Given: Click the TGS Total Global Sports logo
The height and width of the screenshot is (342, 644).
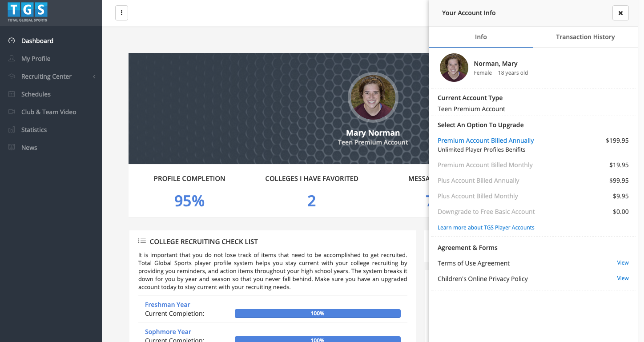Looking at the screenshot, I should 28,12.
